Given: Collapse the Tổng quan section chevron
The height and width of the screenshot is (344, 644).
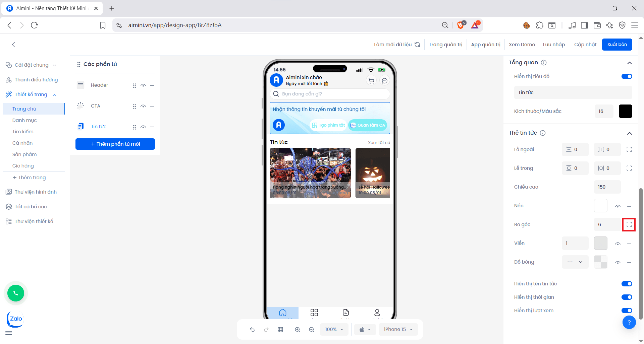Looking at the screenshot, I should click(630, 63).
